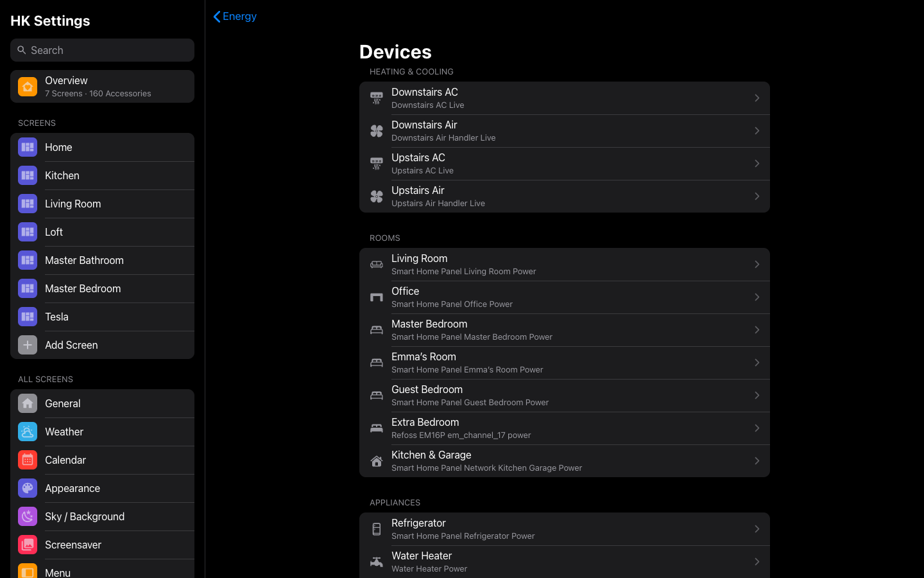Expand Refrigerator row with its chevron

(757, 529)
